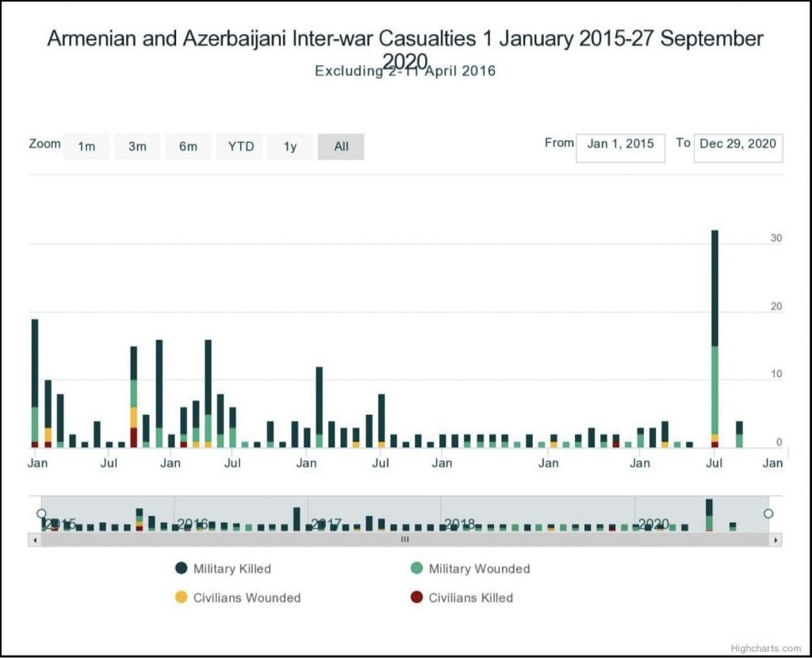Click the left navigator range handle
Viewport: 812px width, 658px height.
41,514
